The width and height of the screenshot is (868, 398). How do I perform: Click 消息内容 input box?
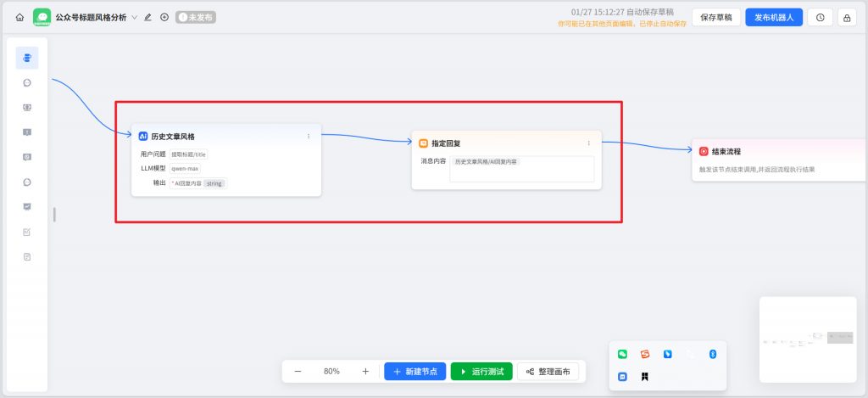(x=521, y=169)
